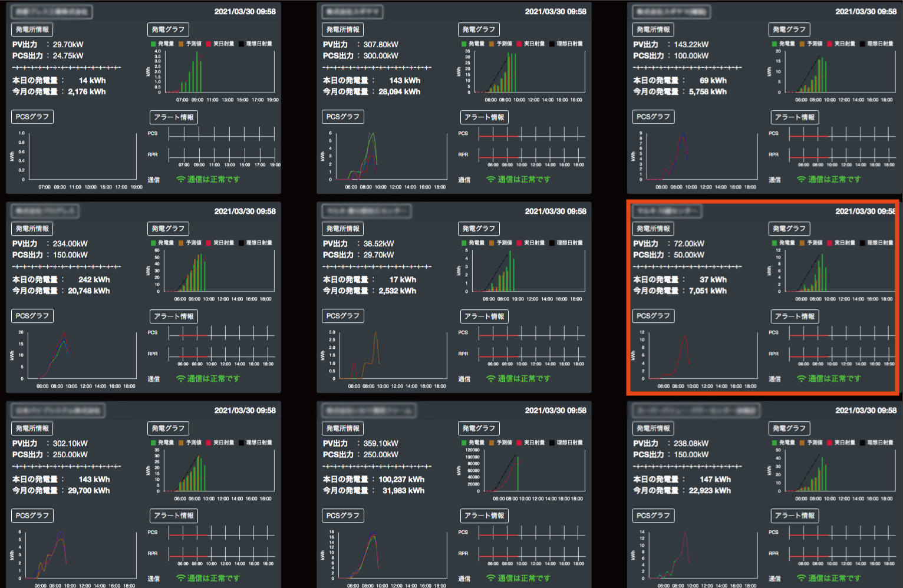Click the communication status wifi icon in the 38.52kW card
The image size is (903, 588).
[x=491, y=379]
